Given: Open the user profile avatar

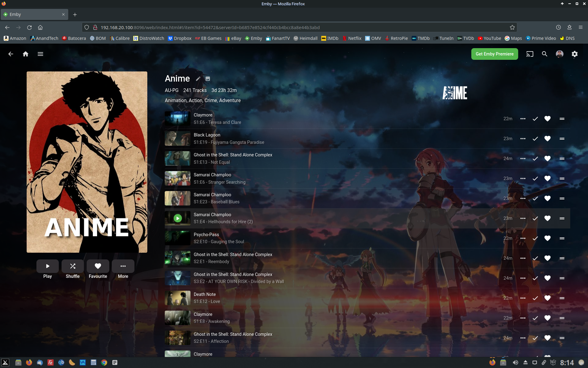Looking at the screenshot, I should coord(560,54).
